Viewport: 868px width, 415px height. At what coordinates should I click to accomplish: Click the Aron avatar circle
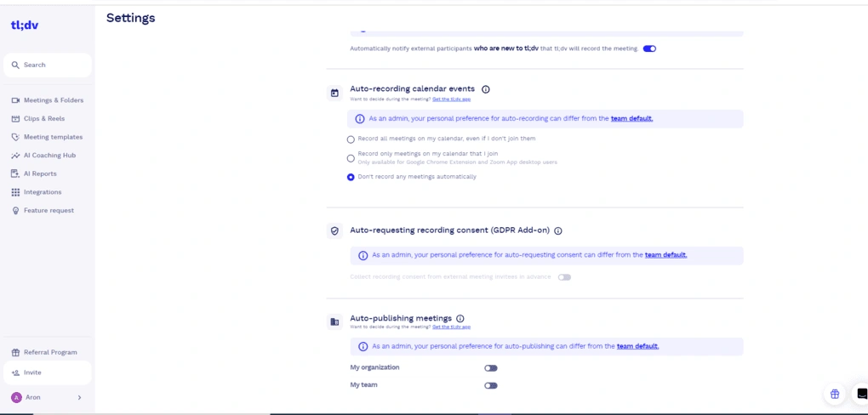[17, 397]
